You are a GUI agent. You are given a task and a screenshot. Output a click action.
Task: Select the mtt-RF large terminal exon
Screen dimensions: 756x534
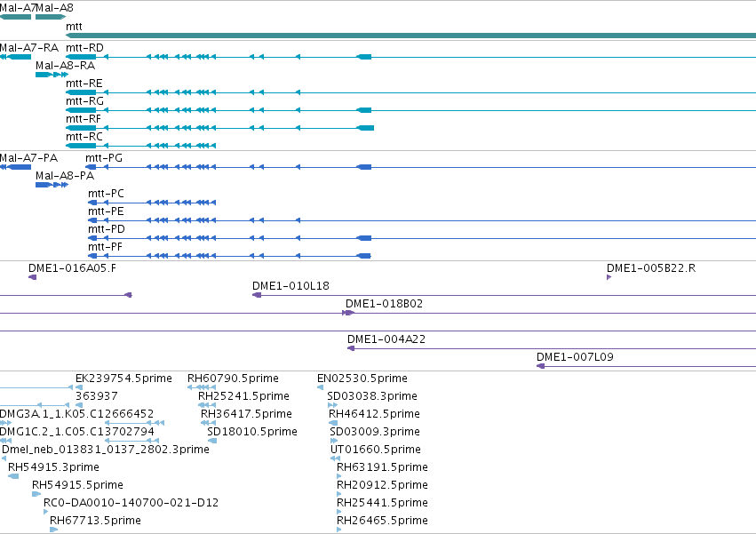[x=365, y=128]
